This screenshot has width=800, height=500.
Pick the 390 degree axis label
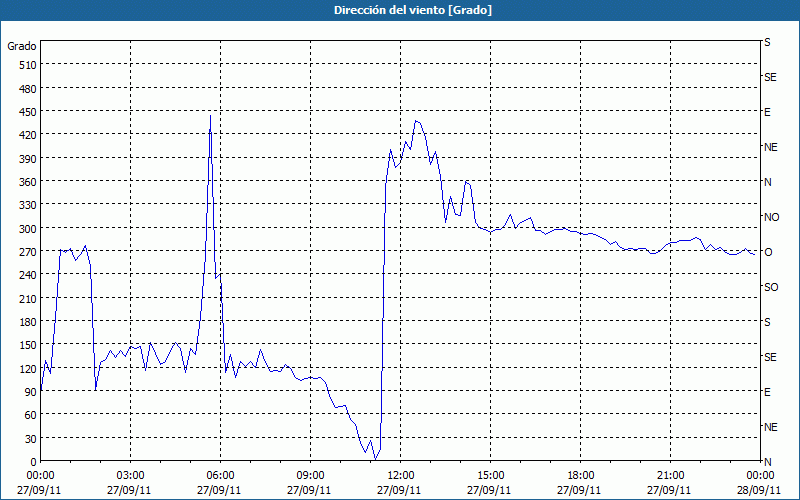[x=28, y=159]
